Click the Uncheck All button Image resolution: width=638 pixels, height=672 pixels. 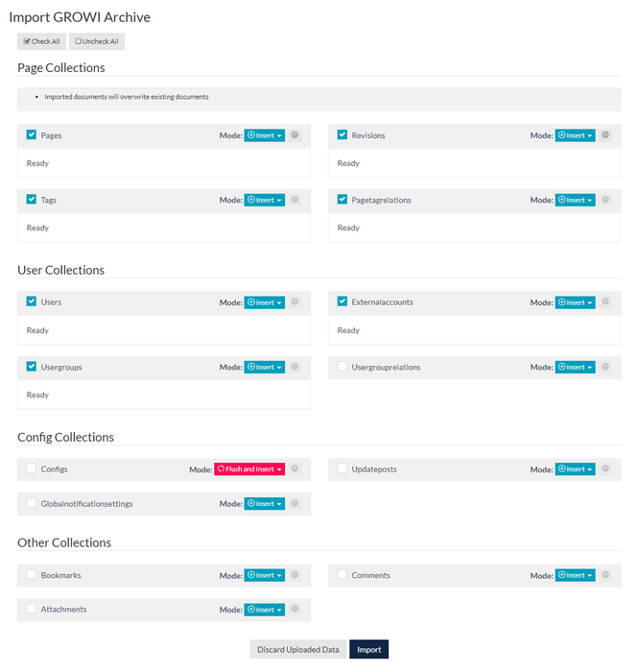click(x=97, y=41)
